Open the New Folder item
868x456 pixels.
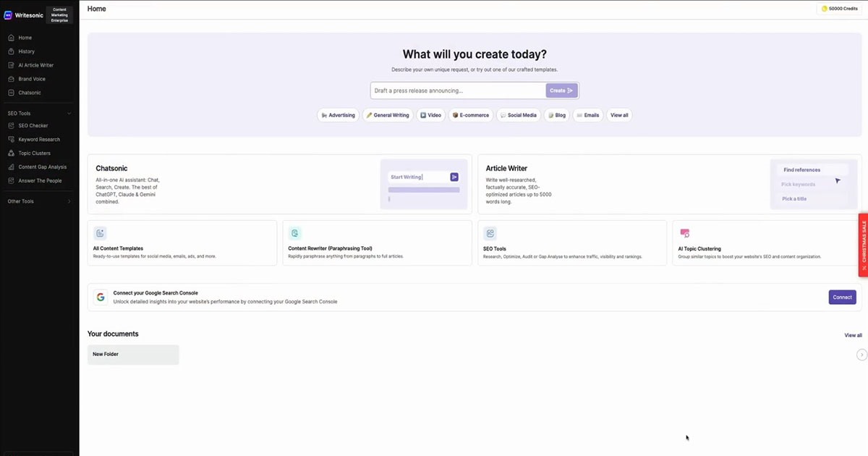[133, 354]
